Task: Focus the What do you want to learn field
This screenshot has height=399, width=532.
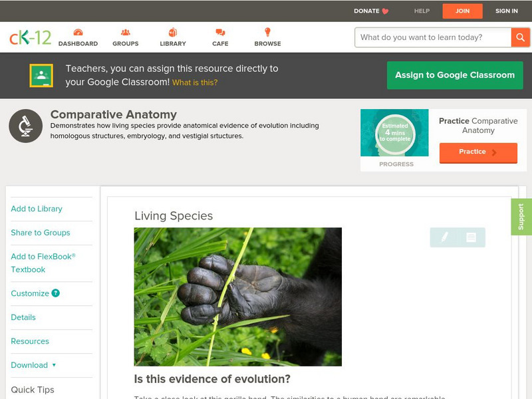Action: 433,37
